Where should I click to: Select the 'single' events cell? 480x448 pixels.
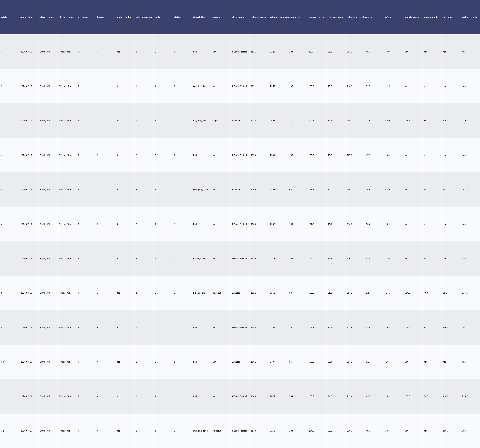coord(215,120)
